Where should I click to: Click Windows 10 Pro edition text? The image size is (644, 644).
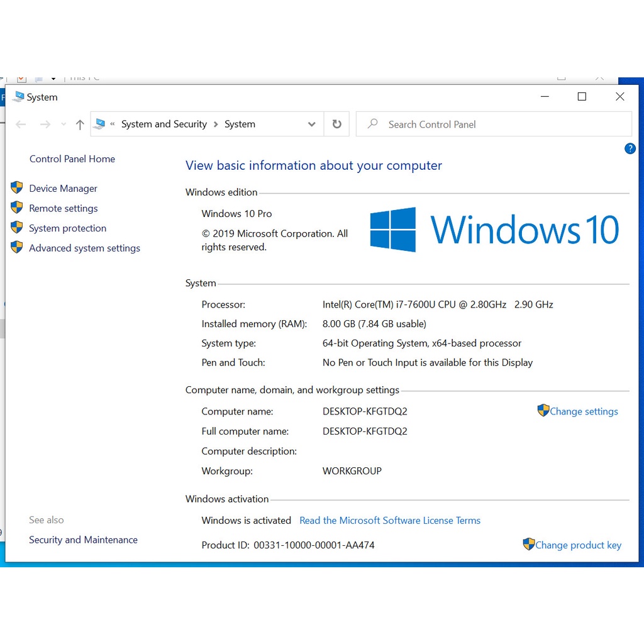point(236,214)
